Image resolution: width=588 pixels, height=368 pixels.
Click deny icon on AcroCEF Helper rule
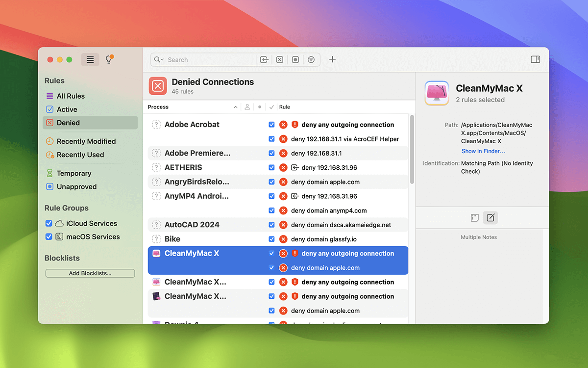[283, 139]
